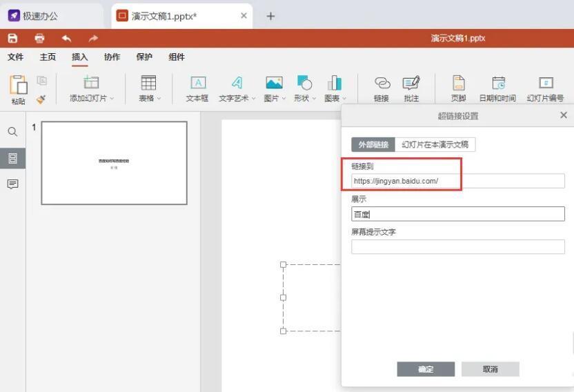This screenshot has width=574, height=392.
Task: Click the format painter brush icon
Action: point(41,99)
